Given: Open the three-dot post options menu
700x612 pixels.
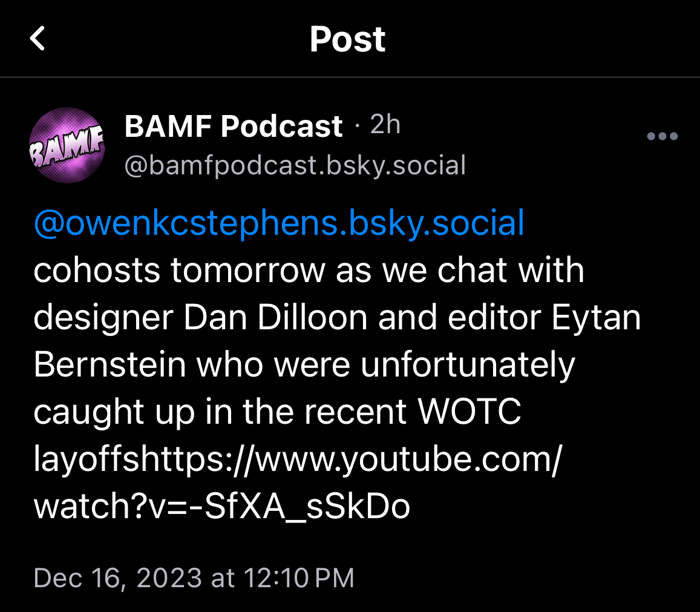Looking at the screenshot, I should (x=662, y=136).
